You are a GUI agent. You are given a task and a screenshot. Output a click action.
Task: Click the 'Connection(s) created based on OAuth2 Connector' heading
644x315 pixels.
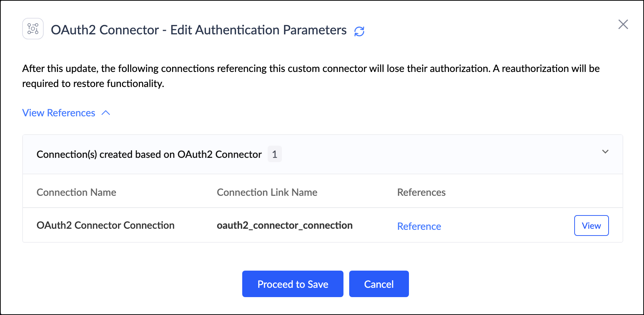(x=149, y=154)
